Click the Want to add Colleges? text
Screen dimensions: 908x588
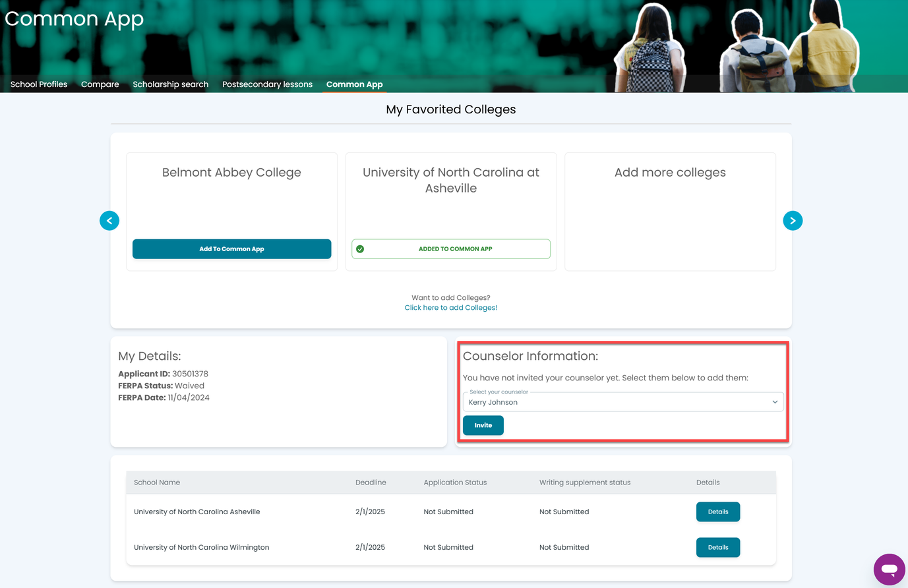tap(451, 298)
